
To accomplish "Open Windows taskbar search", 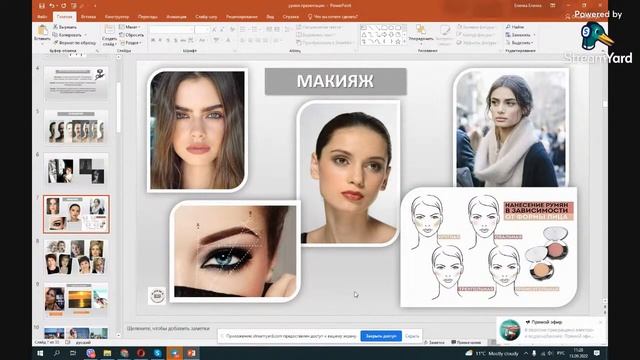I will (x=57, y=353).
